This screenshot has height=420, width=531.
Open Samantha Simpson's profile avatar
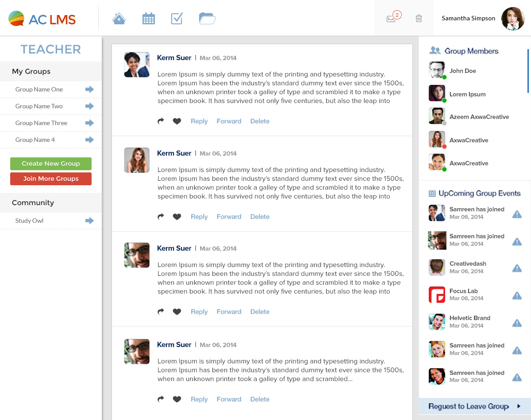(513, 19)
